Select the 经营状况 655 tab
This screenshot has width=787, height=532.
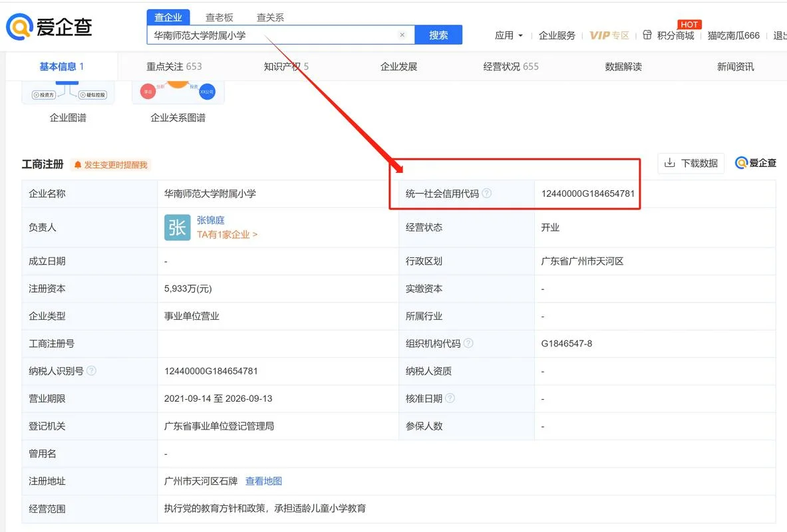(x=511, y=66)
